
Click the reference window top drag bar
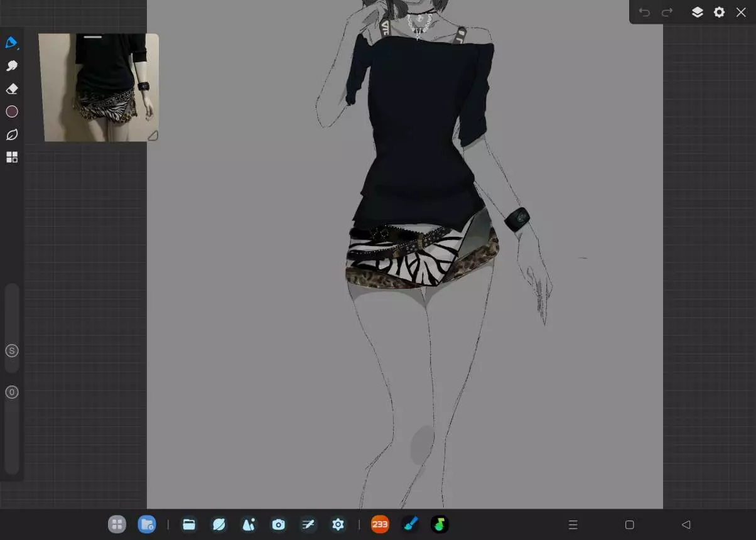point(92,37)
